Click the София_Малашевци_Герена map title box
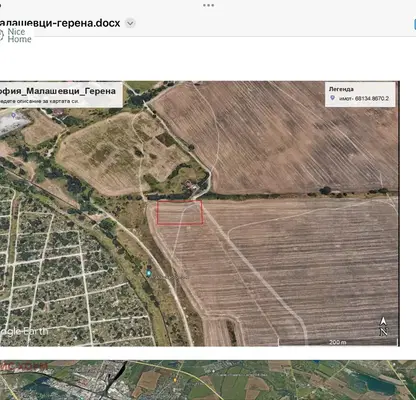This screenshot has width=416, height=400. coord(61,94)
